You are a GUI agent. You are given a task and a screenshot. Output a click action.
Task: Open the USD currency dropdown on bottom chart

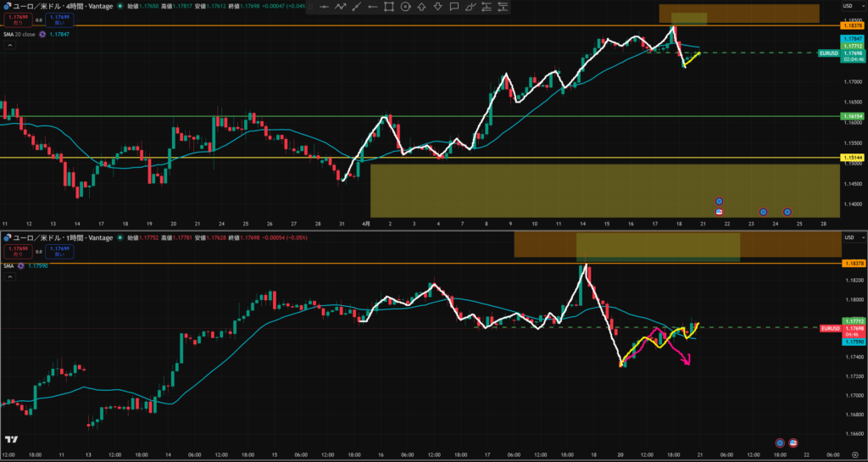pyautogui.click(x=848, y=237)
